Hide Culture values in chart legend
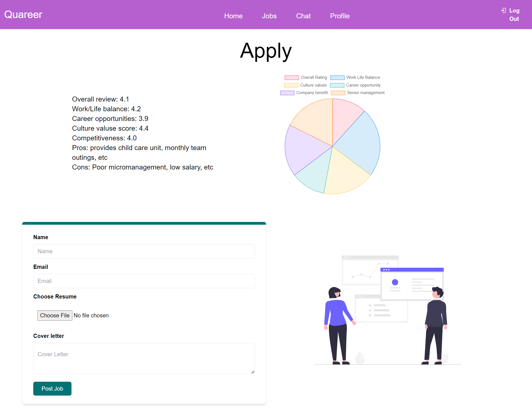Image resolution: width=532 pixels, height=415 pixels. click(x=291, y=85)
